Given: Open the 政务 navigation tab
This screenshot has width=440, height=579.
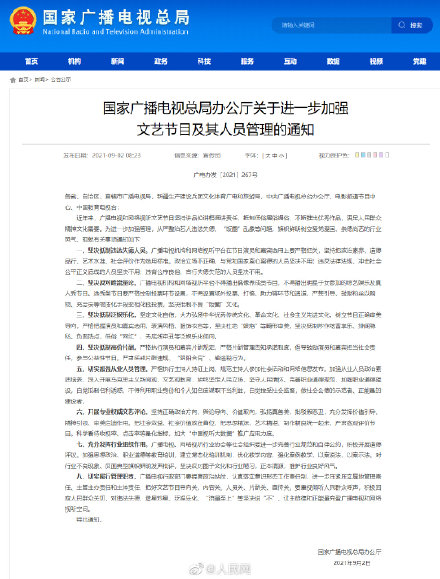Looking at the screenshot, I should 161,61.
